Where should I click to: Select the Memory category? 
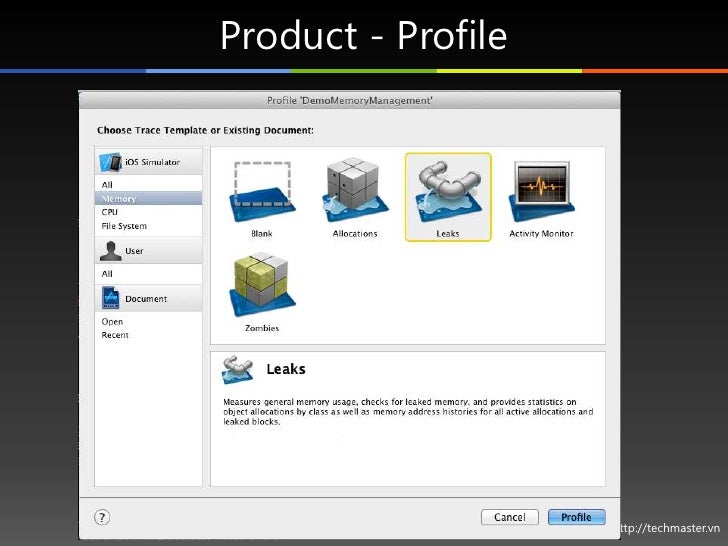point(149,198)
